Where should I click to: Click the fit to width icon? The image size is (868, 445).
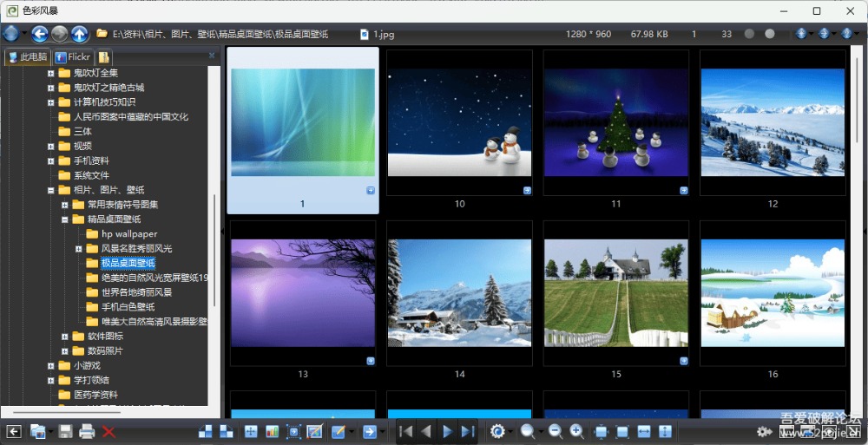tap(644, 431)
